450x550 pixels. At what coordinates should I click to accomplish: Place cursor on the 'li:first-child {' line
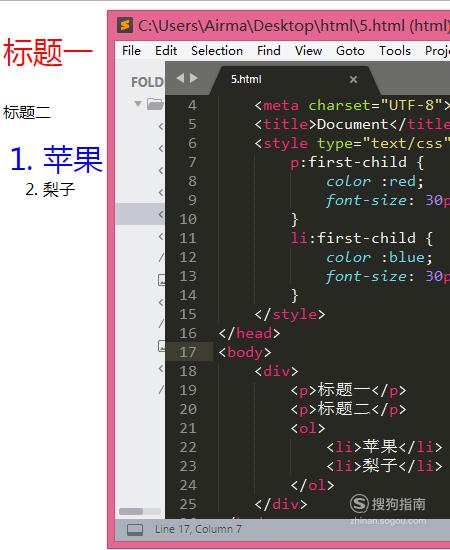pyautogui.click(x=362, y=238)
